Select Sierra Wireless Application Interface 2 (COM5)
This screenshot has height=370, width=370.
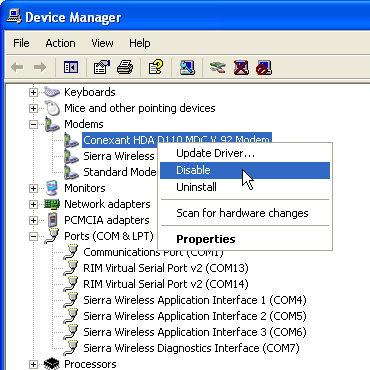(195, 316)
